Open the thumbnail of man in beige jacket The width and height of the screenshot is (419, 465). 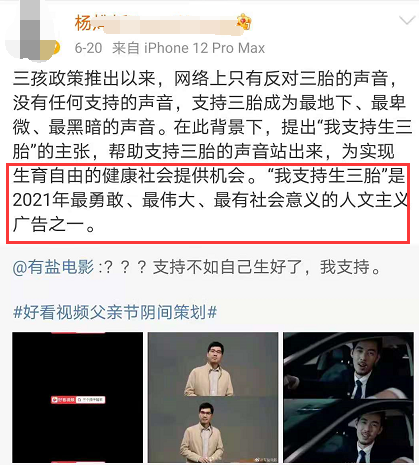213,397
